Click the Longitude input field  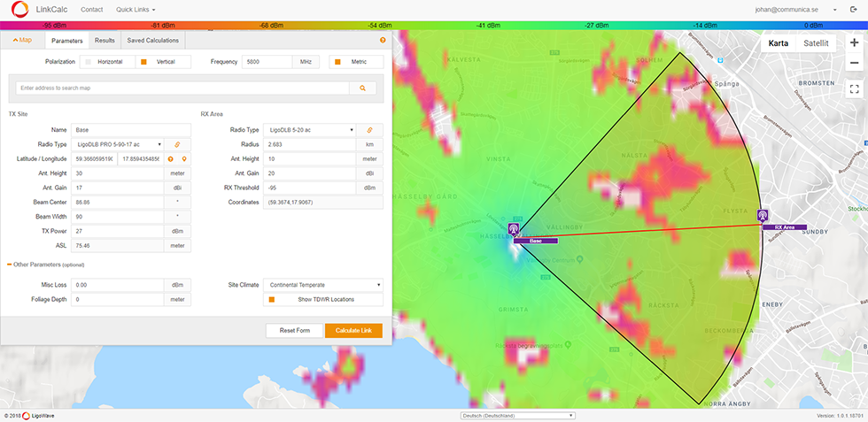click(141, 159)
